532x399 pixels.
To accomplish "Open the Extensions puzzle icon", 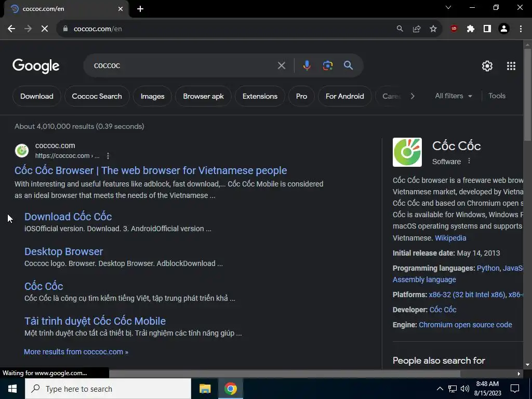I will (470, 29).
